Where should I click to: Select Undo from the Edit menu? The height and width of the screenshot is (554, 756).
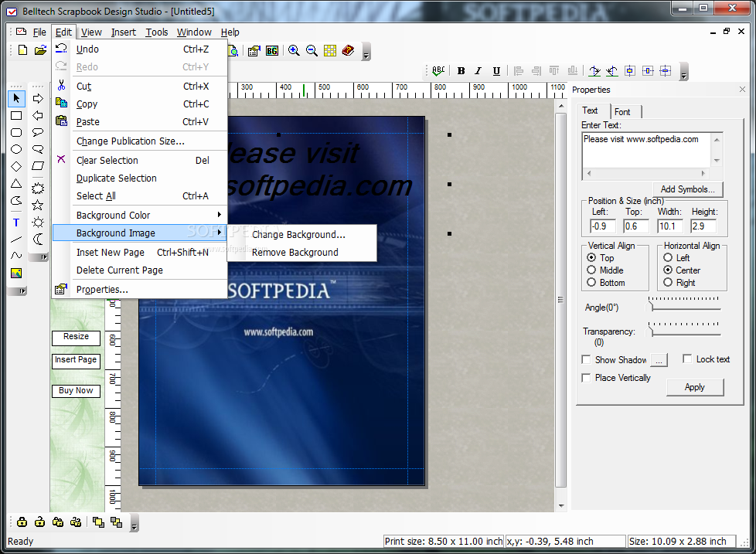click(x=140, y=49)
